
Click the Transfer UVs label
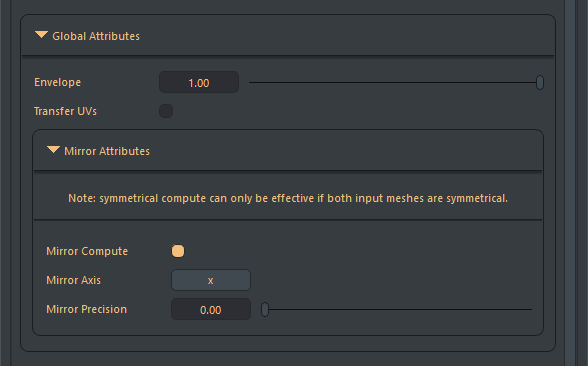pyautogui.click(x=65, y=111)
